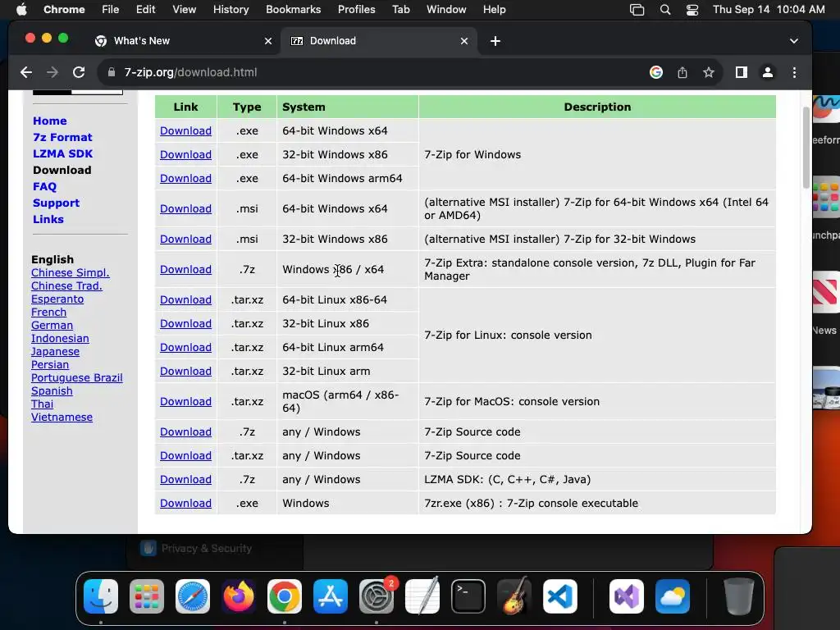Toggle the Chrome side panel icon

[x=741, y=72]
